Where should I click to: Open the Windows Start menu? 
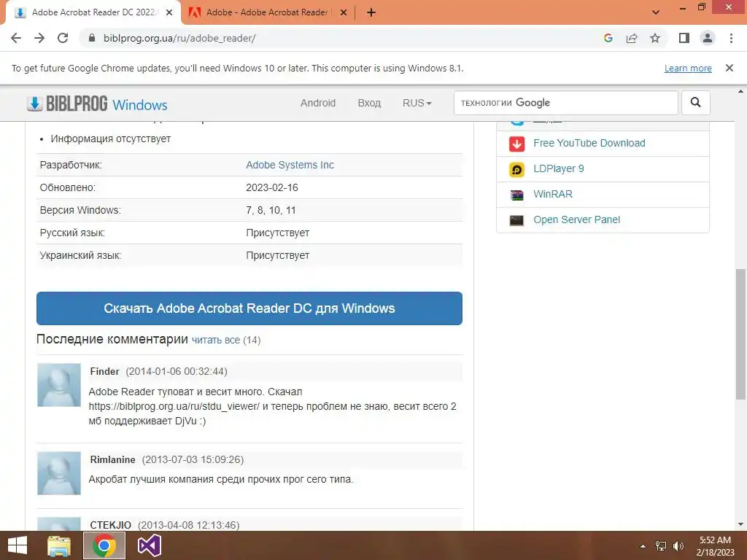(18, 545)
